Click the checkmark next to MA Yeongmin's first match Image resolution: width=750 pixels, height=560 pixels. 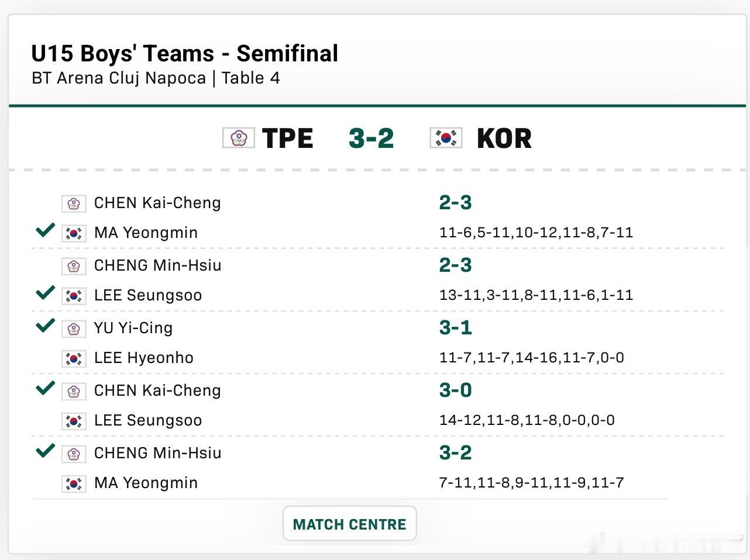45,230
